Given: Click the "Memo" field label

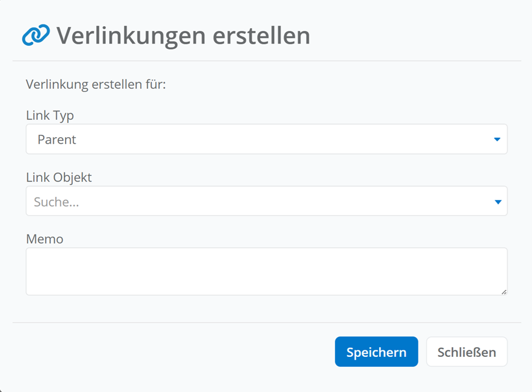Looking at the screenshot, I should [x=45, y=239].
